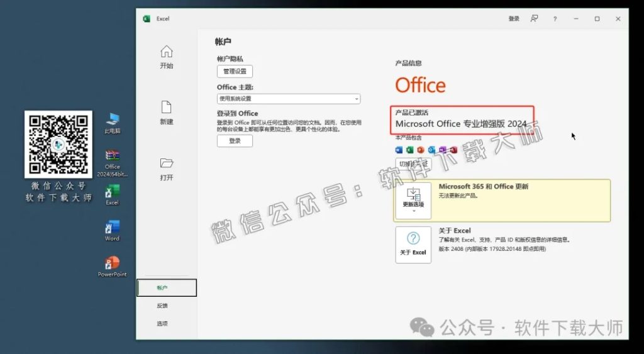Viewport: 644px width, 354px height.
Task: Select the 反馈 item in sidebar
Action: click(x=162, y=306)
